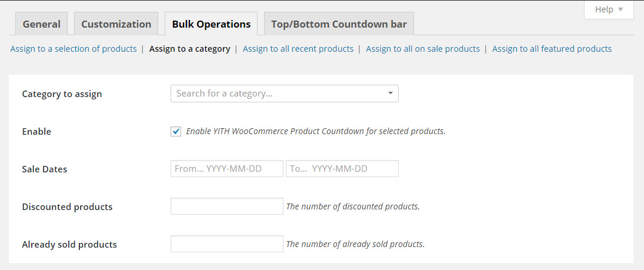The height and width of the screenshot is (270, 644).
Task: Click the category dropdown arrow
Action: [x=391, y=94]
